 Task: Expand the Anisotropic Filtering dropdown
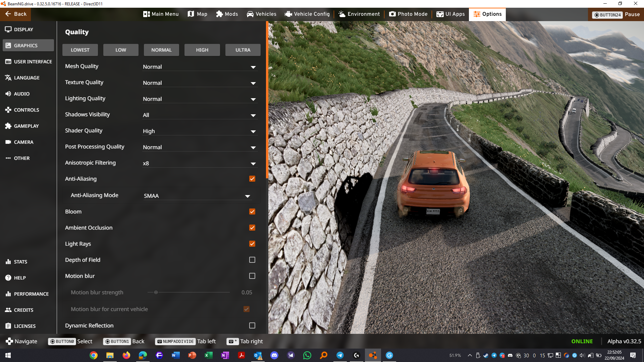tap(200, 164)
